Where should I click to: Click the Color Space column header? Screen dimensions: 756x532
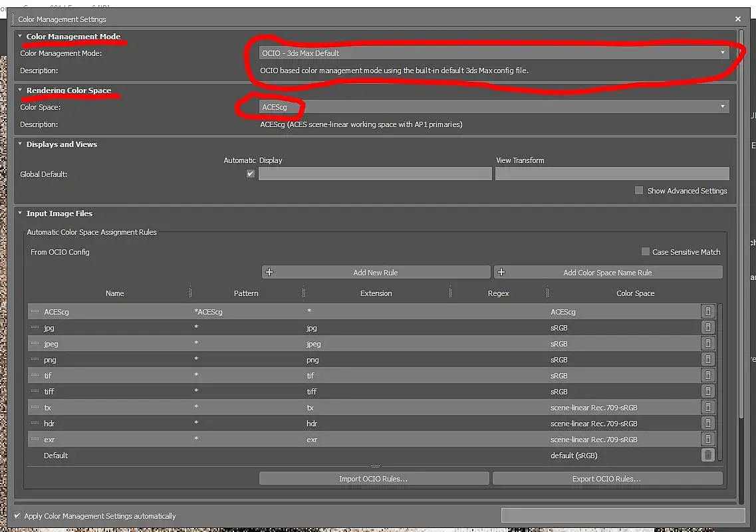click(636, 293)
